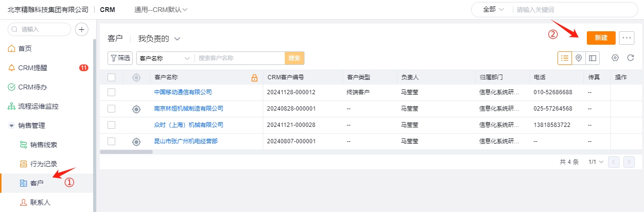Image resolution: width=644 pixels, height=212 pixels.
Task: Focus 搜索客户名称 input field
Action: [x=240, y=58]
